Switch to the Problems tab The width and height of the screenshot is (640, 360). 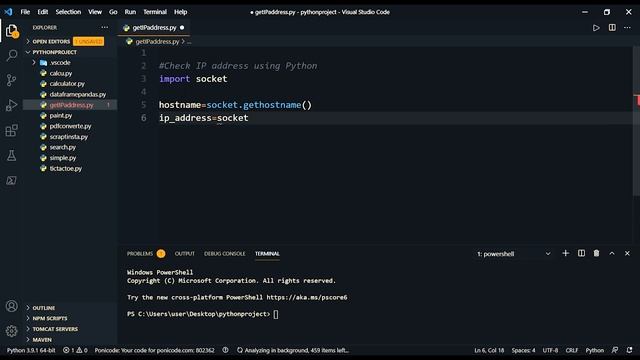pyautogui.click(x=140, y=254)
